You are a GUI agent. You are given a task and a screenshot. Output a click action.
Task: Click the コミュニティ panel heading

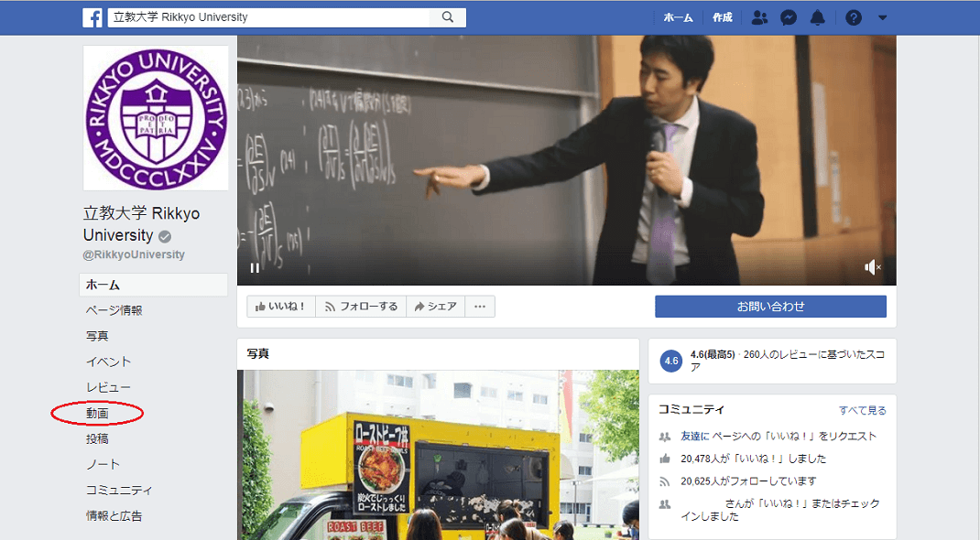coord(691,409)
